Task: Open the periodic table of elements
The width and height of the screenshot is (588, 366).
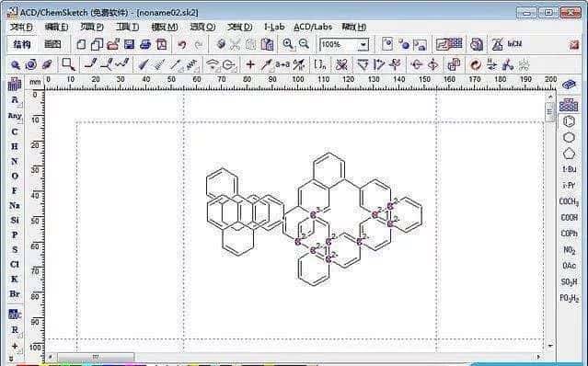Action: point(14,84)
